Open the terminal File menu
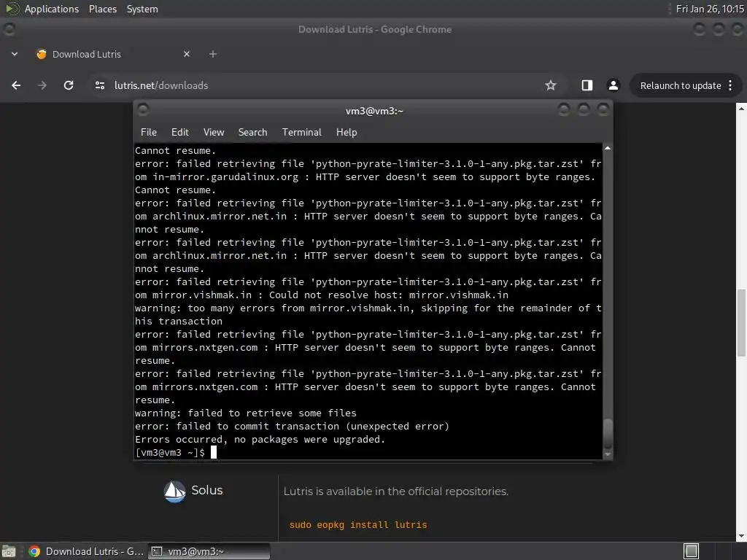 [x=149, y=132]
